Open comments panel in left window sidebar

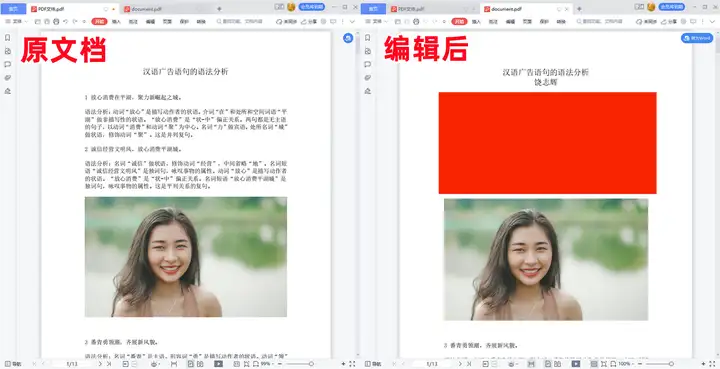(7, 64)
